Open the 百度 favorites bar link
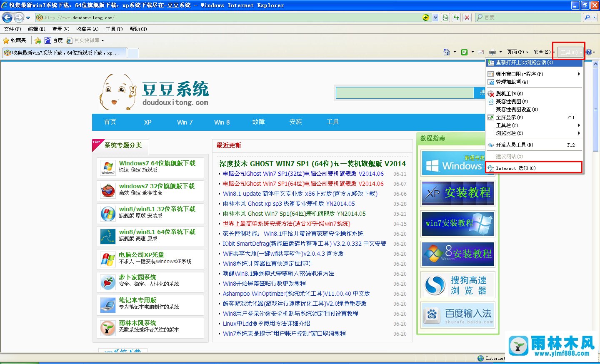The height and width of the screenshot is (364, 600). 54,40
